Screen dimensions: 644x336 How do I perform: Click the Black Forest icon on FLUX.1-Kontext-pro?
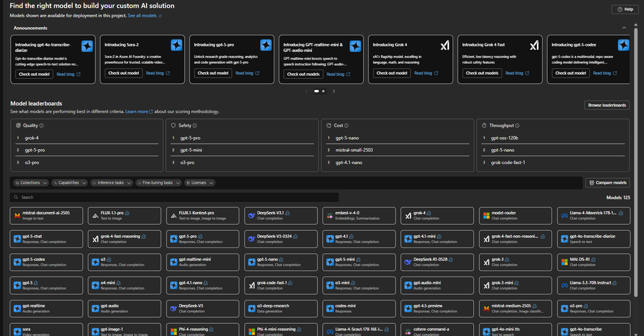(x=174, y=216)
